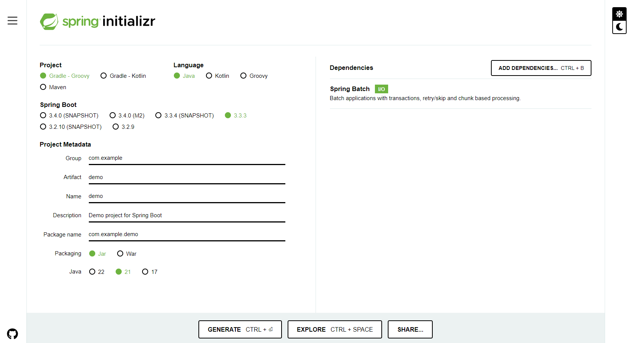Viewport: 644px width, 343px height.
Task: Choose Kotlin language
Action: (218, 76)
